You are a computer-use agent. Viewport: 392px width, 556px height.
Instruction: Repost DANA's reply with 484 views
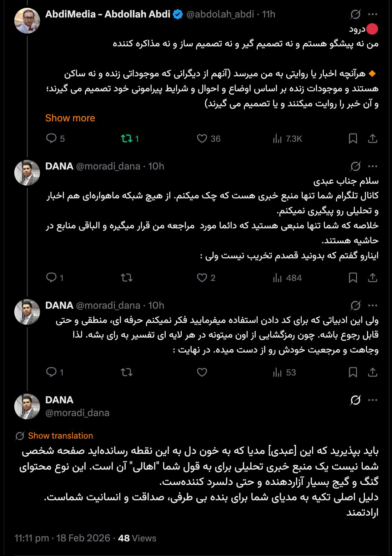[127, 278]
